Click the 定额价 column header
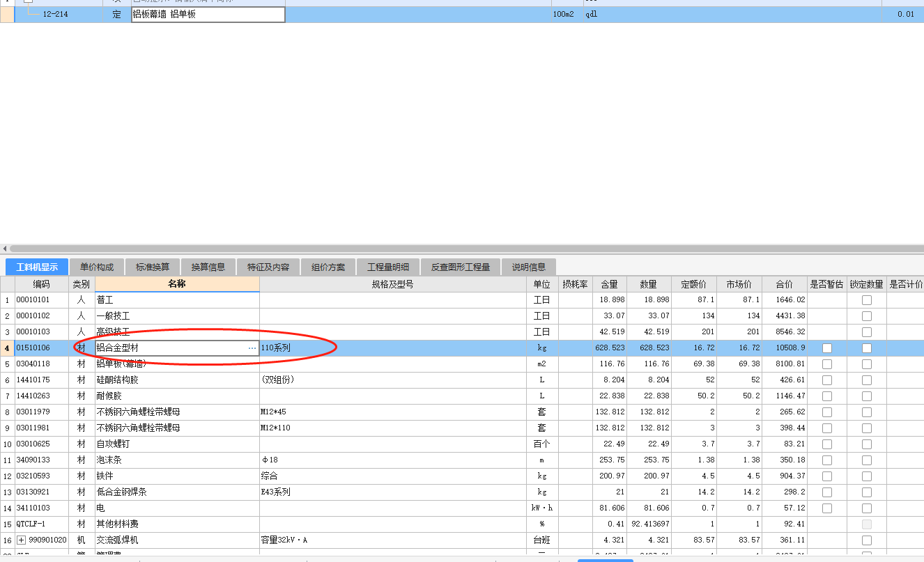 click(694, 284)
